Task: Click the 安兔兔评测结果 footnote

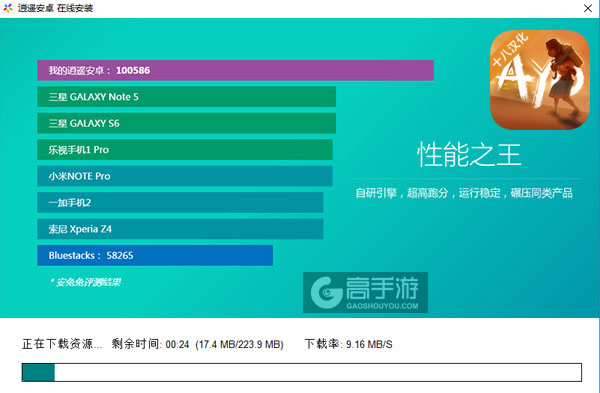Action: (x=86, y=282)
